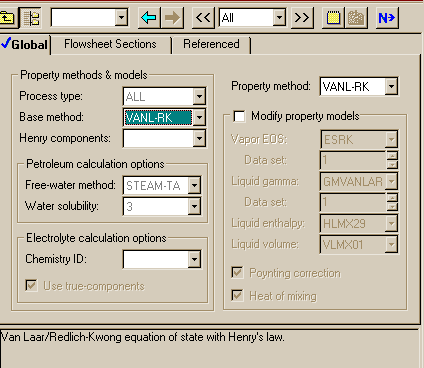
Task: Expand the Free-water method dropdown
Action: pyautogui.click(x=194, y=185)
